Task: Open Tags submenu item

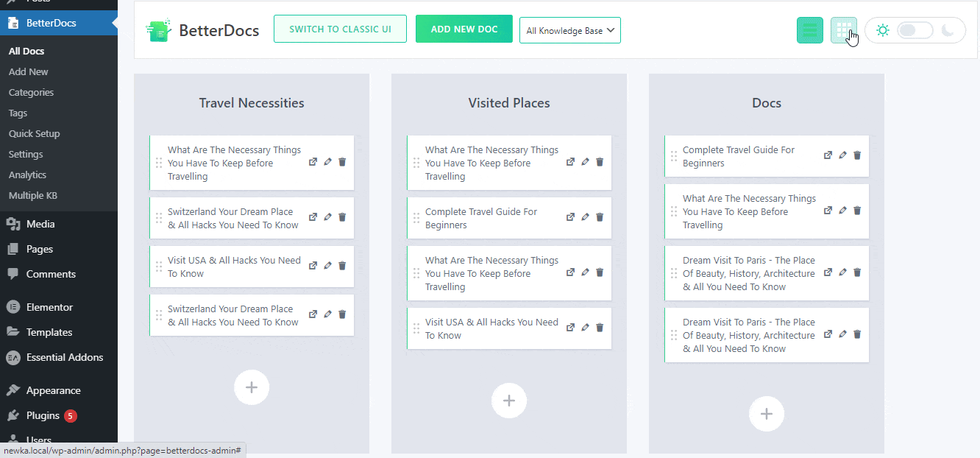Action: tap(18, 113)
